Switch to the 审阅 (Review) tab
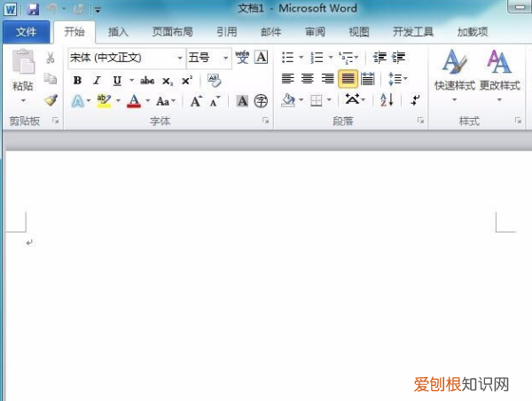Screen dimensions: 532x401 point(315,32)
